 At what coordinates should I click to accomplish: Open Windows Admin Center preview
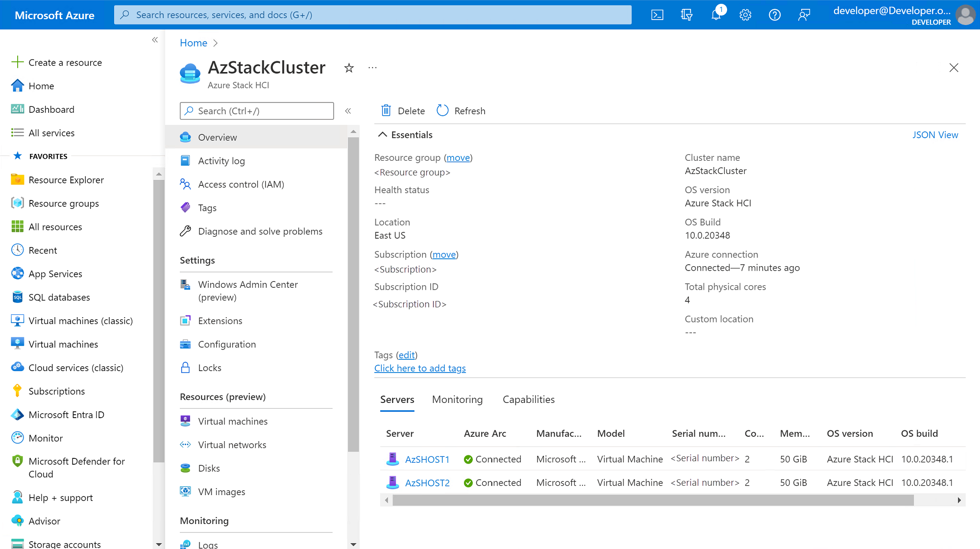click(x=247, y=290)
